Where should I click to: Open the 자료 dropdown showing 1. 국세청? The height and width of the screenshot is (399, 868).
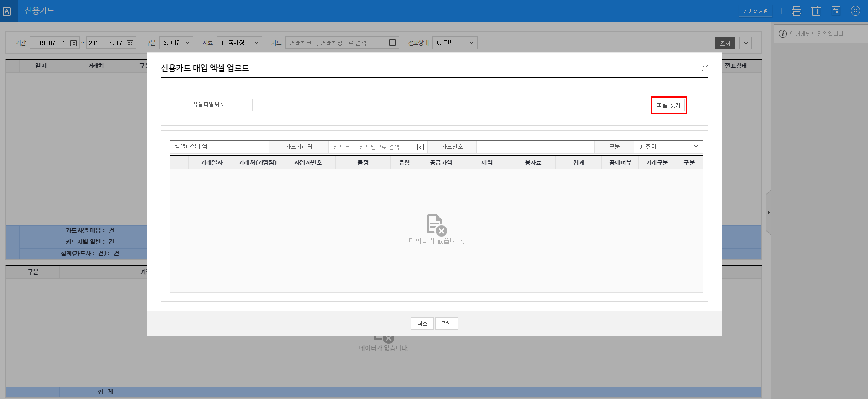coord(239,43)
